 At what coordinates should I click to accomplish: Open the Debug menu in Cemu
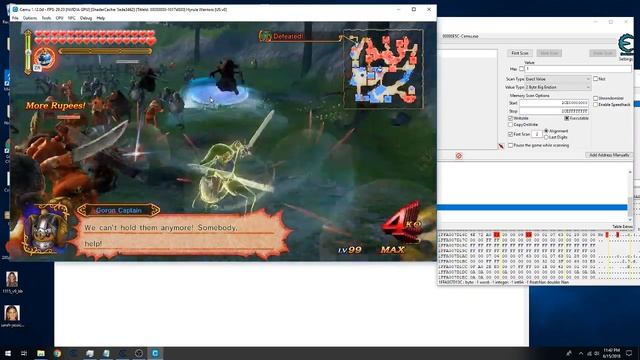[86, 18]
